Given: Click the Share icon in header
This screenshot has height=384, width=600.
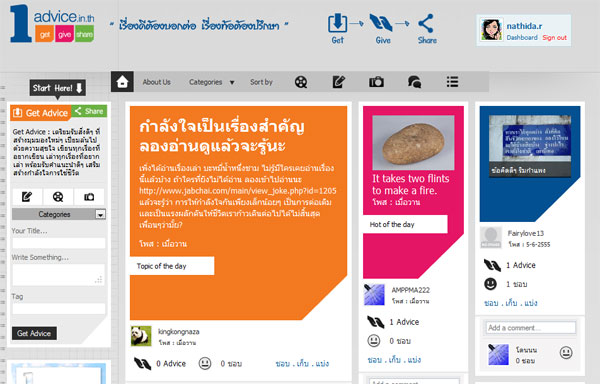Looking at the screenshot, I should (x=426, y=23).
